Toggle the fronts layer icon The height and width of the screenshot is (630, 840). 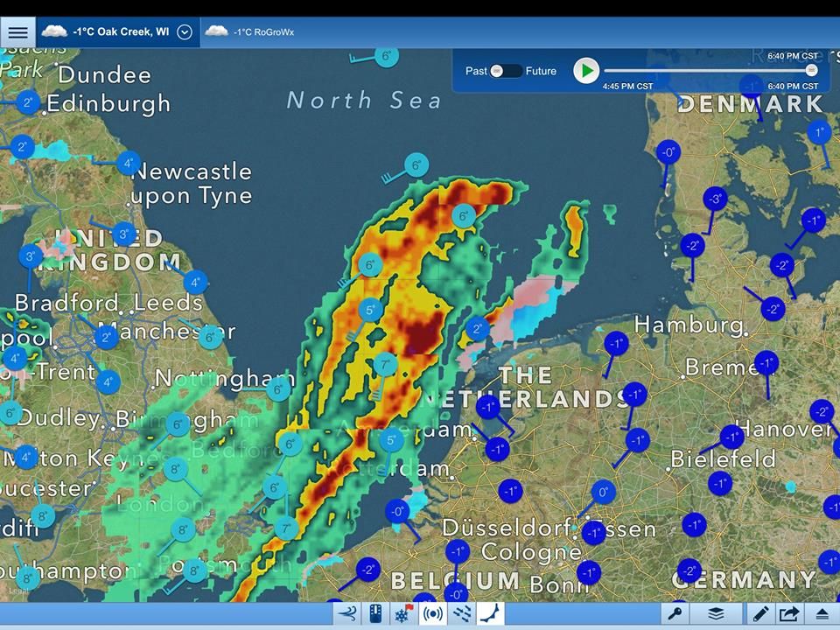[490, 614]
